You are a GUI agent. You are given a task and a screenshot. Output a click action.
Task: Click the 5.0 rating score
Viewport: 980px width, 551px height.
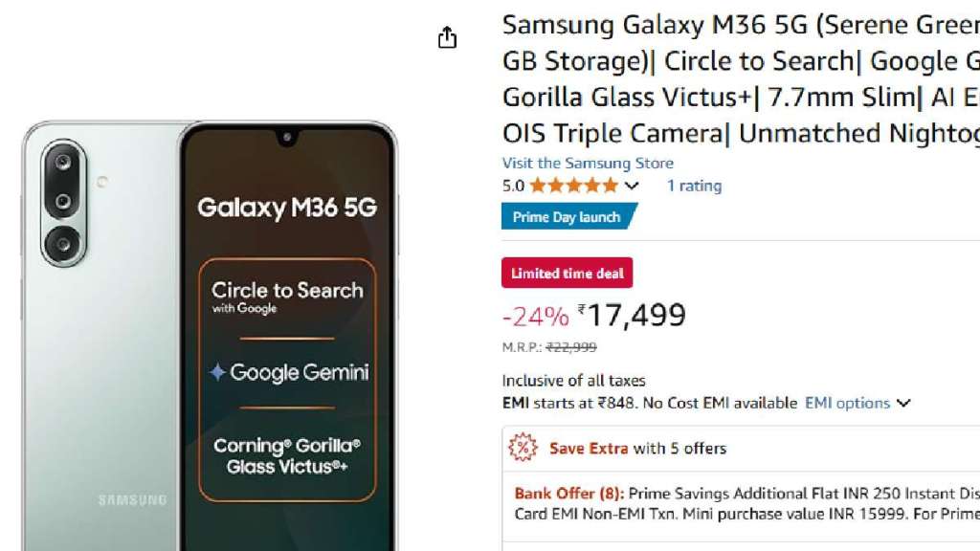point(513,186)
